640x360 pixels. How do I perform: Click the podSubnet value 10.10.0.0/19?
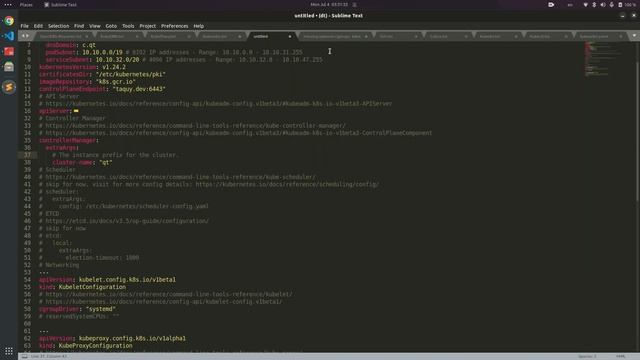point(102,52)
